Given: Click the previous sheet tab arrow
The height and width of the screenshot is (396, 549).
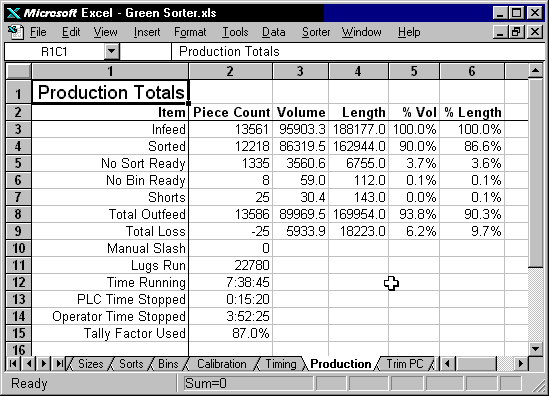Looking at the screenshot, I should pyautogui.click(x=29, y=364).
